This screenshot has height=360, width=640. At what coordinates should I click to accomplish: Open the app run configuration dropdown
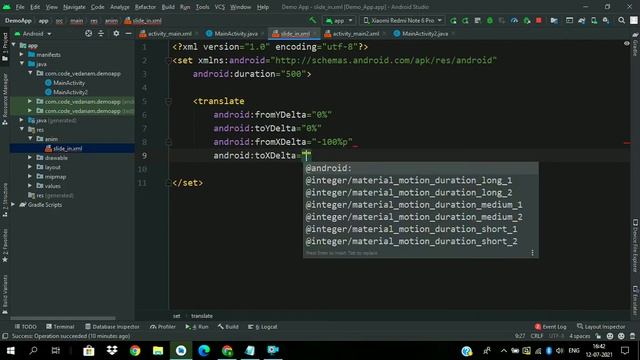coord(338,20)
